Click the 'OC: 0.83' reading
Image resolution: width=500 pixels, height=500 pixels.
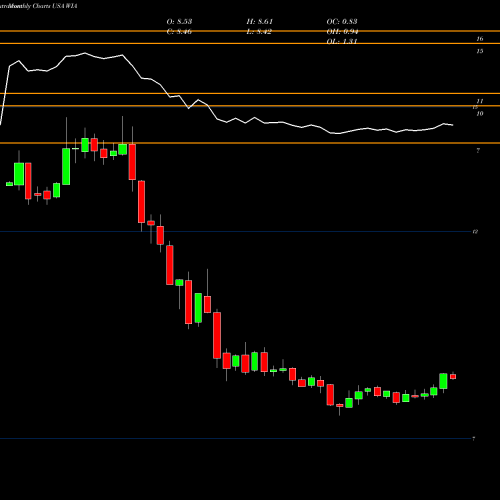342,22
